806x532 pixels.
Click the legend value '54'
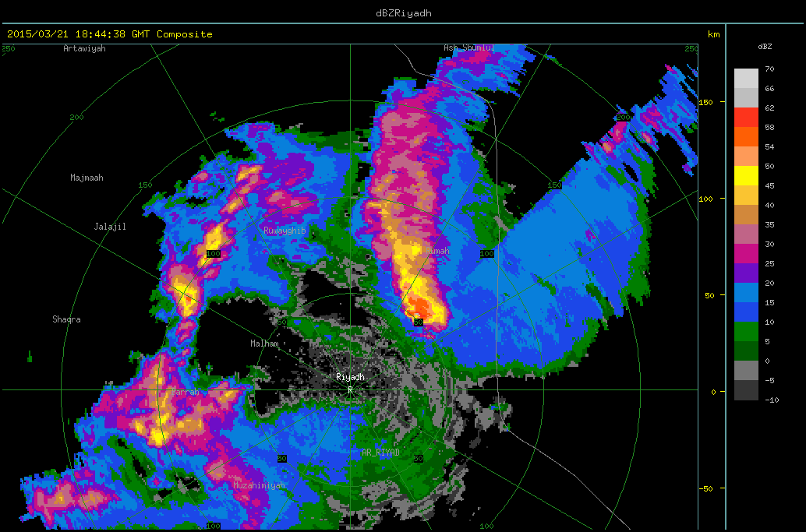tap(769, 147)
